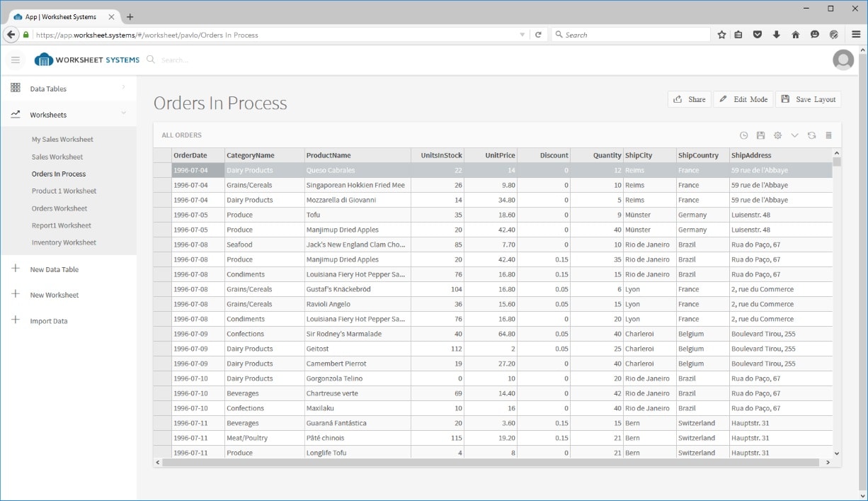Click the app search input field
868x501 pixels.
click(x=184, y=60)
